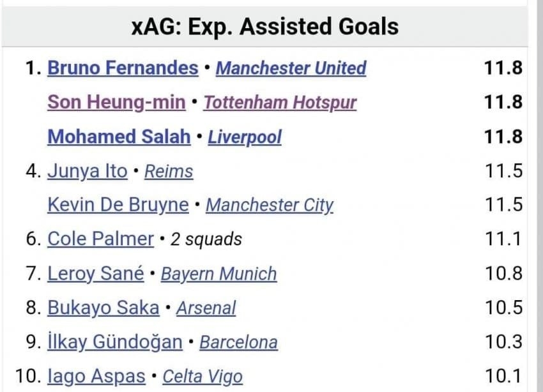Select the xAG: Exp. Assisted Goals header
This screenshot has width=543, height=392.
265,27
